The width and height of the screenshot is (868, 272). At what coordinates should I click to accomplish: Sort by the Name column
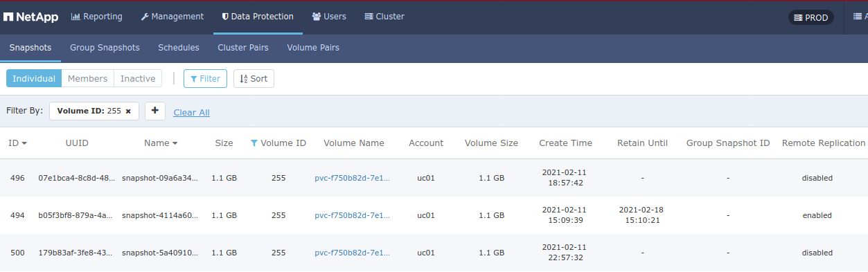tap(161, 143)
